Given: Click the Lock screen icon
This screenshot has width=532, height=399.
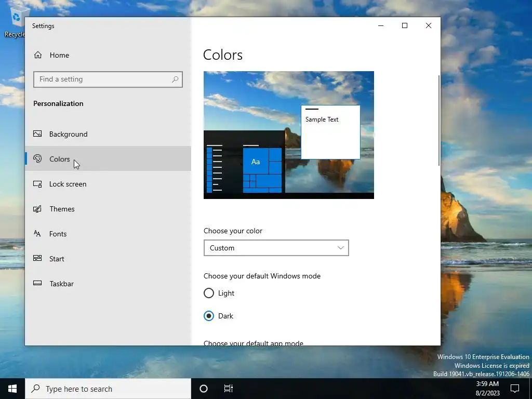Looking at the screenshot, I should tap(37, 184).
